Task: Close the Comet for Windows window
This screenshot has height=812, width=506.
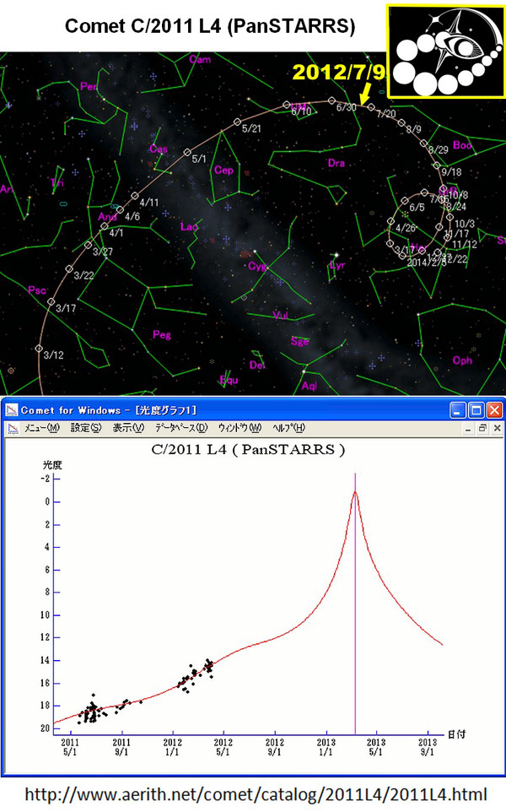Action: pyautogui.click(x=494, y=410)
